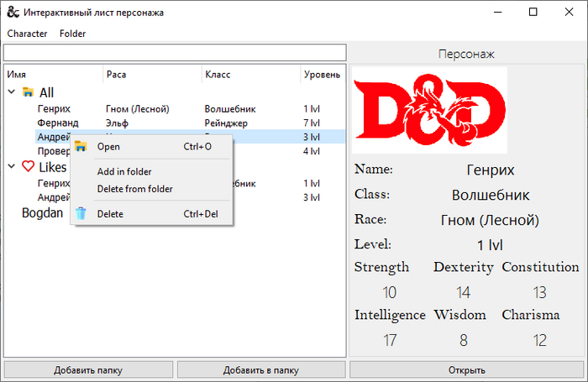Image resolution: width=588 pixels, height=382 pixels.
Task: Click the Level value 1 lvl in panel
Action: coord(490,245)
